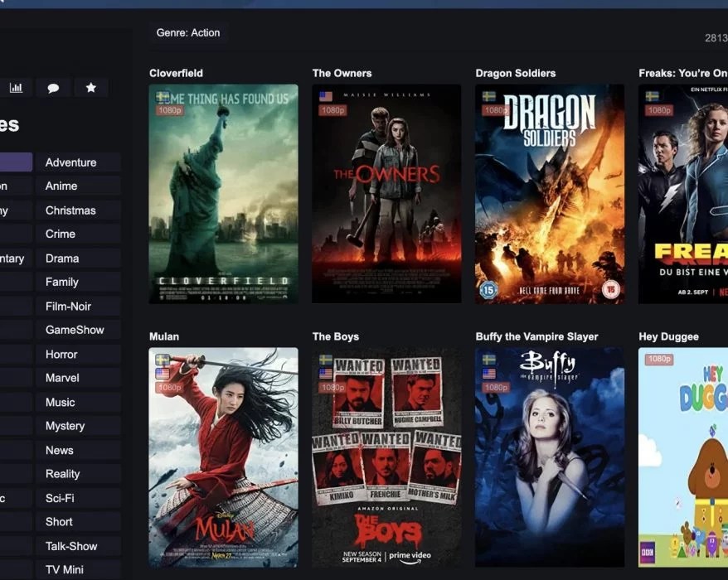Image resolution: width=728 pixels, height=580 pixels.
Task: Open the Hey Duggee poster
Action: pos(683,457)
